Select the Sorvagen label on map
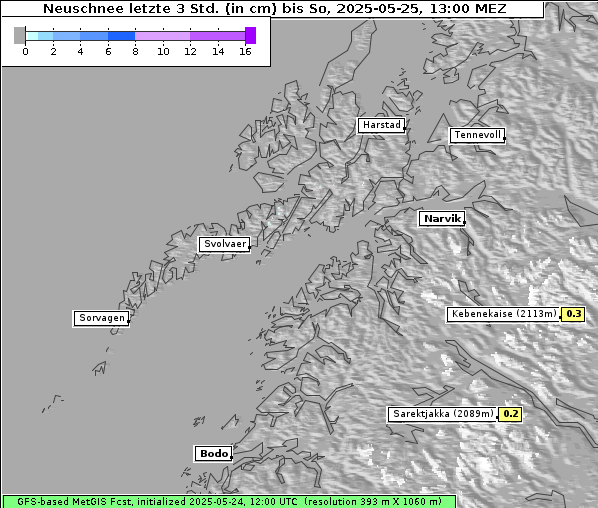Viewport: 598px width, 508px height. point(101,318)
